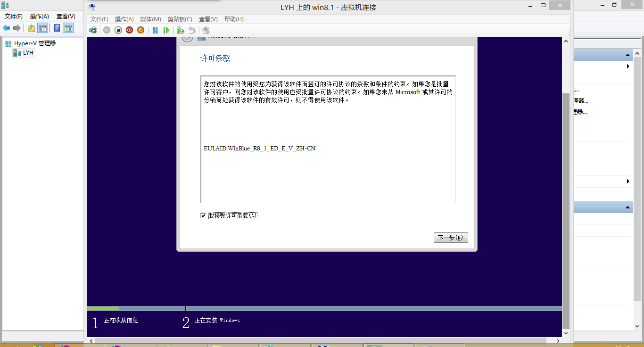Select LYH server in tree
Screen dimensions: 644x347
pos(28,53)
